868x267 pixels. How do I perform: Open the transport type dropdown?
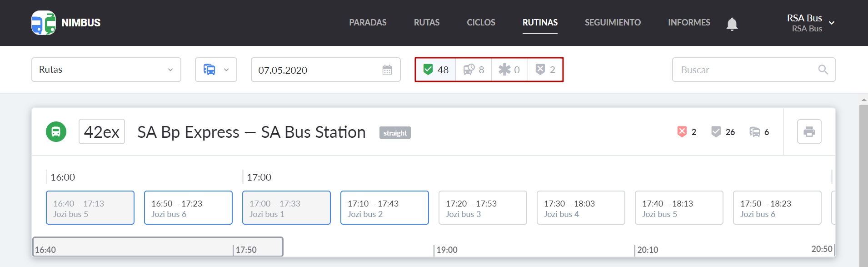[216, 70]
